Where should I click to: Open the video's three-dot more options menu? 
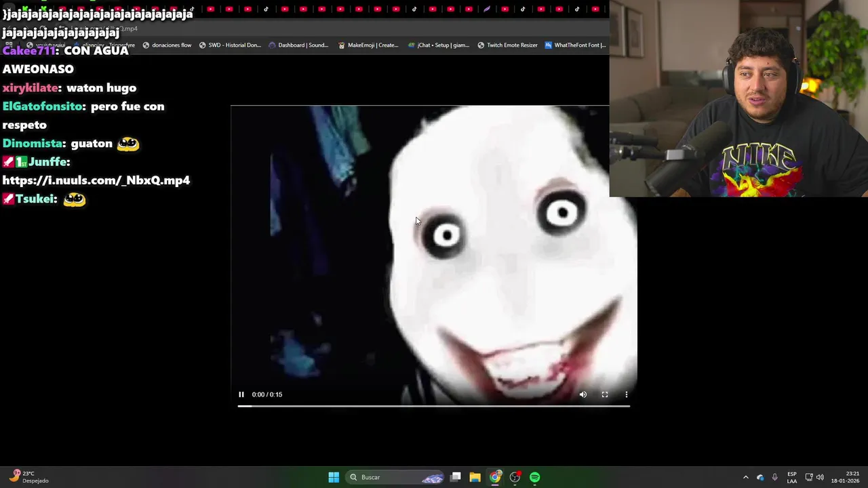coord(627,394)
